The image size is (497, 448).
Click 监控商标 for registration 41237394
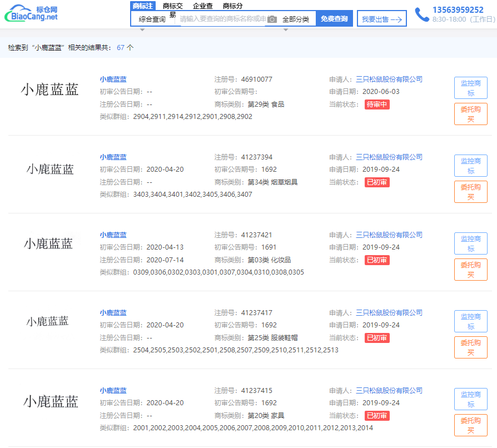471,166
